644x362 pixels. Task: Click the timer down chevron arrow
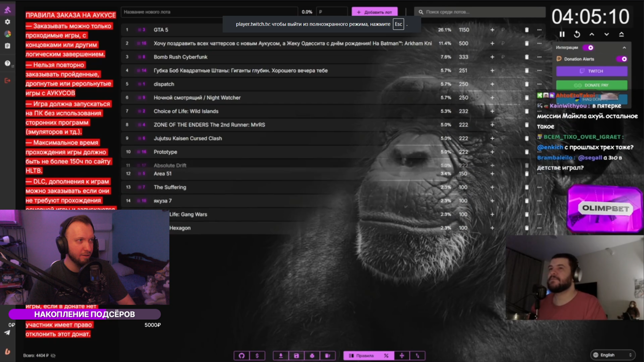coord(606,34)
